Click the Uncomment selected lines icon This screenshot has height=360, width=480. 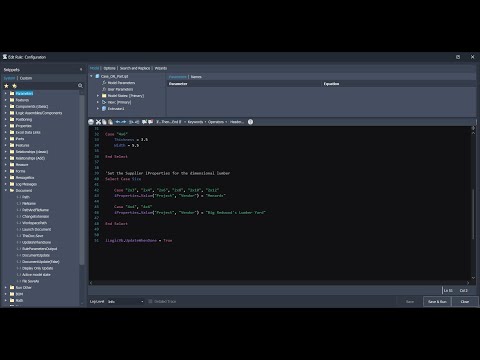coord(150,122)
